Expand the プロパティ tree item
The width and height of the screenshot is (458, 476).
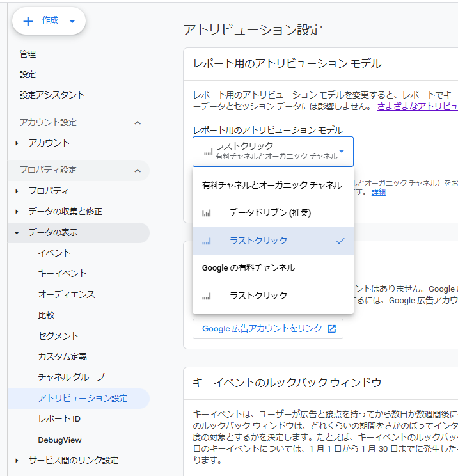17,191
